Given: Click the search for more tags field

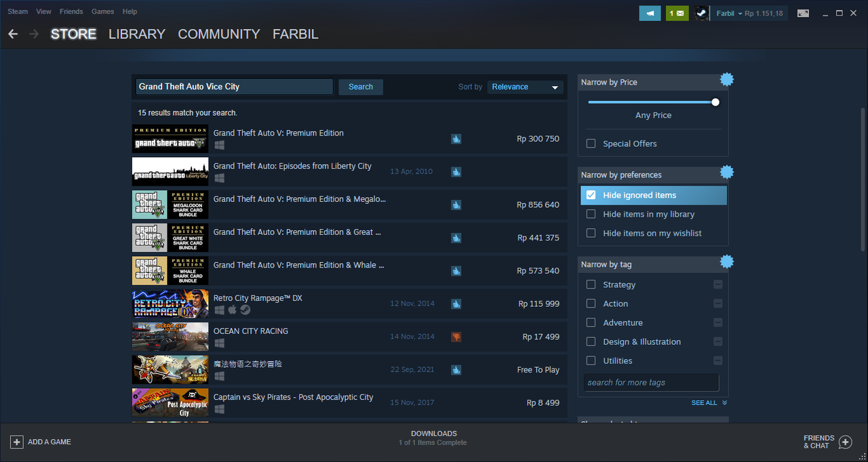Looking at the screenshot, I should 651,383.
